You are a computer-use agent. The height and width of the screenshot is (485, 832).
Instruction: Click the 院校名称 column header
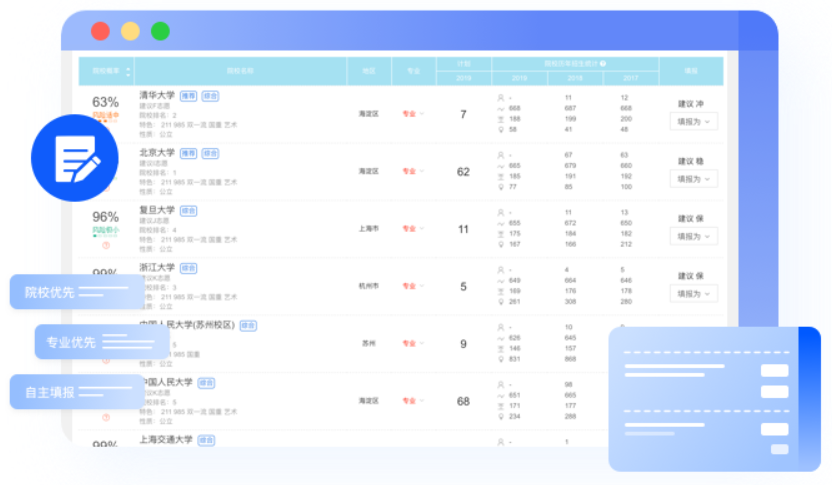coord(240,71)
